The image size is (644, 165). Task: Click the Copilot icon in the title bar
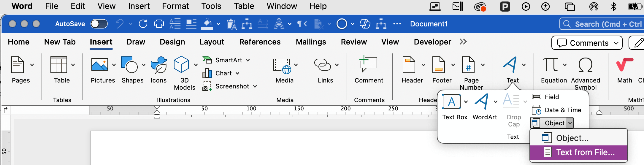point(365,24)
